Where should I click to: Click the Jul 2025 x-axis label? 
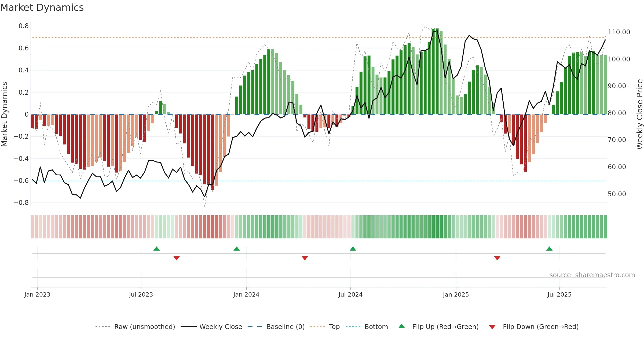point(559,294)
